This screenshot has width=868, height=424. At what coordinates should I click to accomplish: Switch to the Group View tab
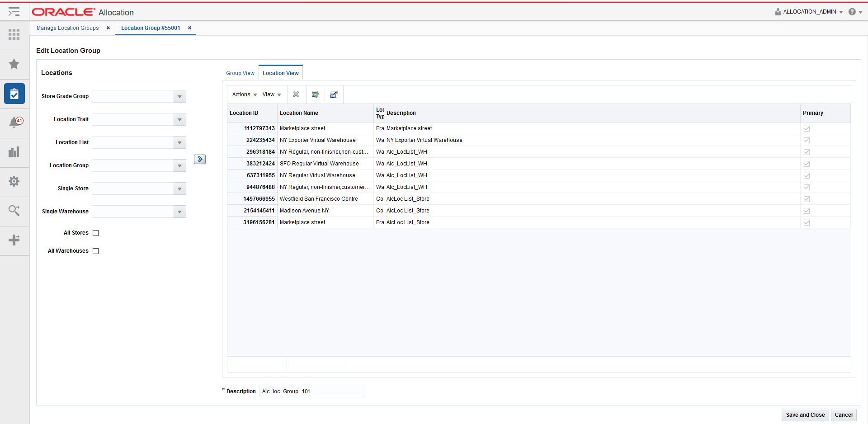pos(241,73)
